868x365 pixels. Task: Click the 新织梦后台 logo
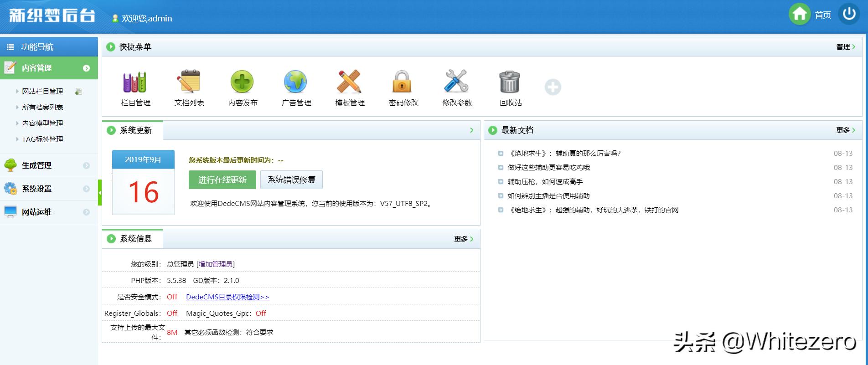(x=52, y=15)
